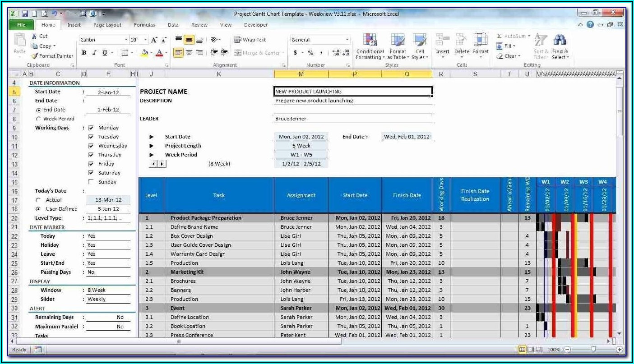Viewport: 634px width, 364px height.
Task: Click the Format Painter icon
Action: click(x=35, y=56)
